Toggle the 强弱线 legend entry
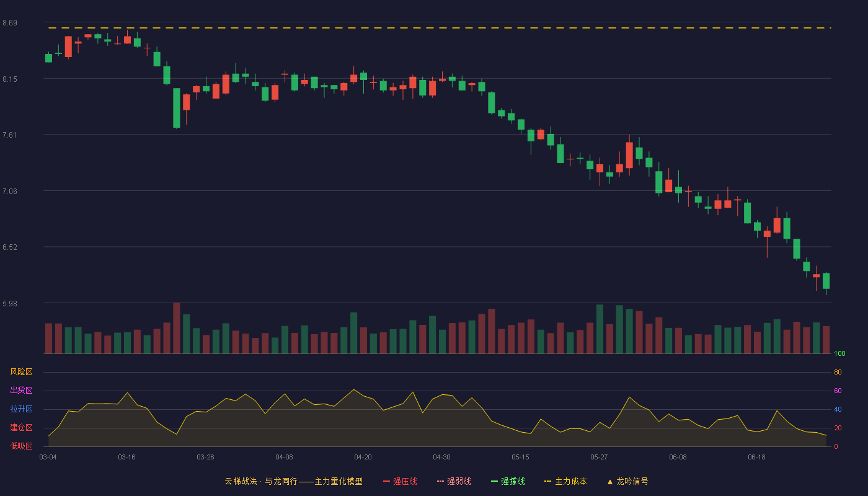868x496 pixels. (x=454, y=481)
